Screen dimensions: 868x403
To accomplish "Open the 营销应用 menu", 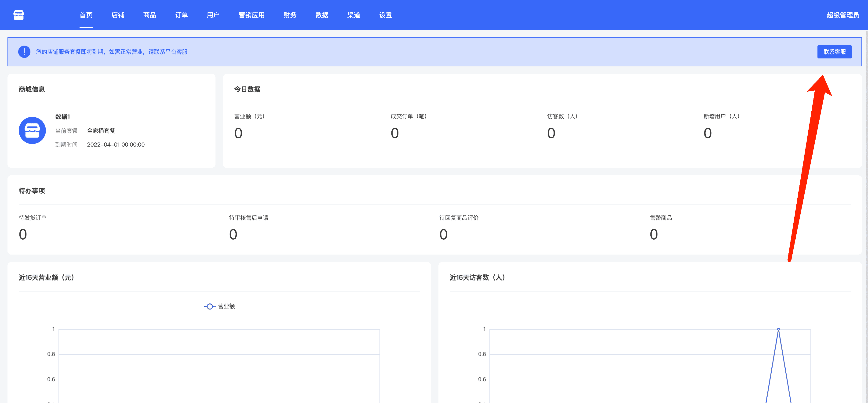I will tap(252, 15).
